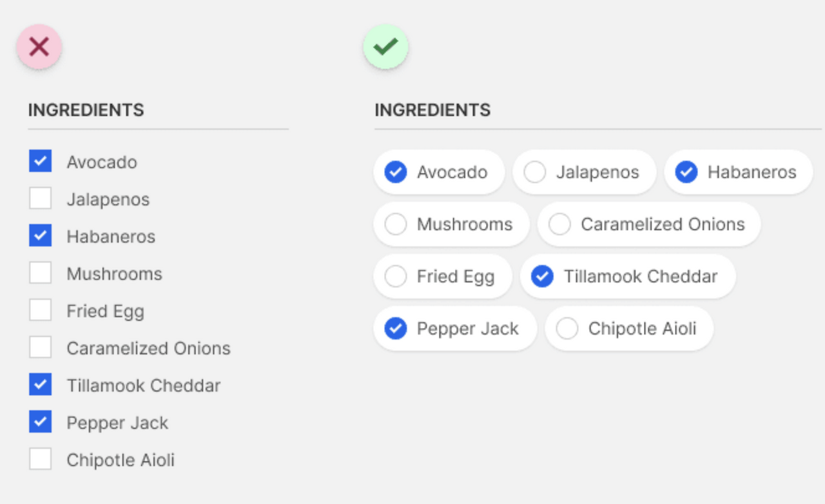This screenshot has width=825, height=504.
Task: Uncheck the Avocado checkbox in the list
Action: pos(40,161)
